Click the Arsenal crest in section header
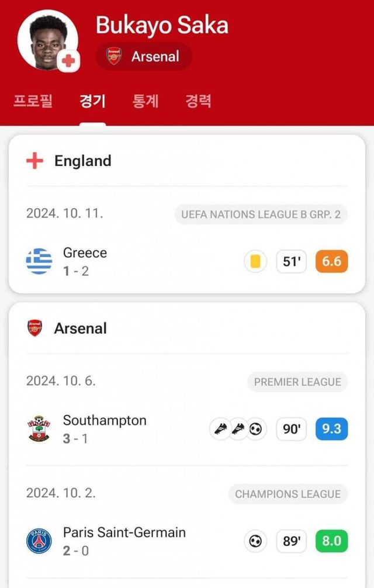The image size is (374, 588). (35, 328)
